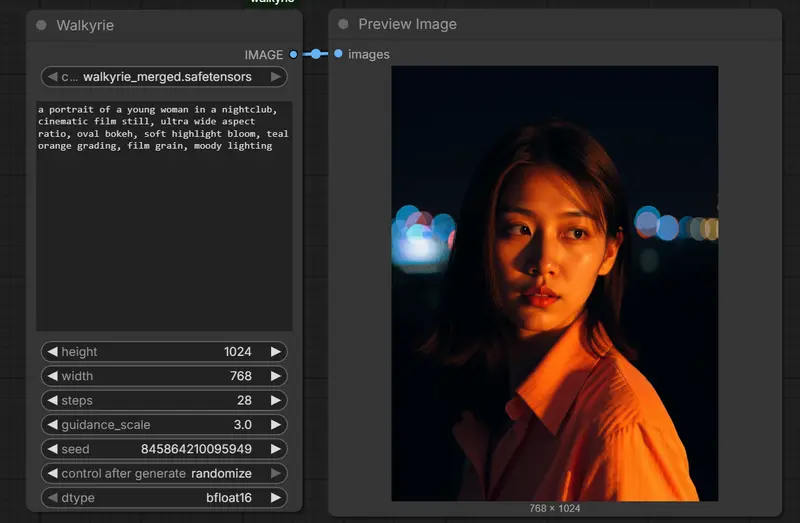Screen dimensions: 800x523
Task: Cycle control after generate backward
Action: coord(52,474)
